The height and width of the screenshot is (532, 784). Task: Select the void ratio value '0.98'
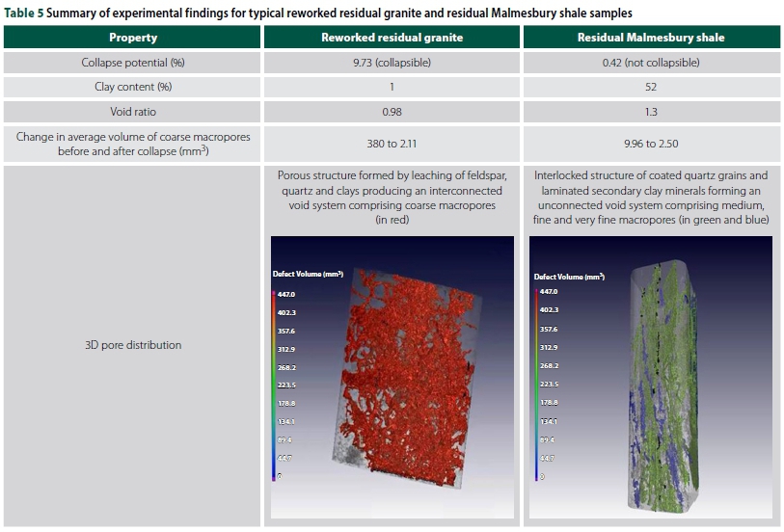(x=392, y=112)
